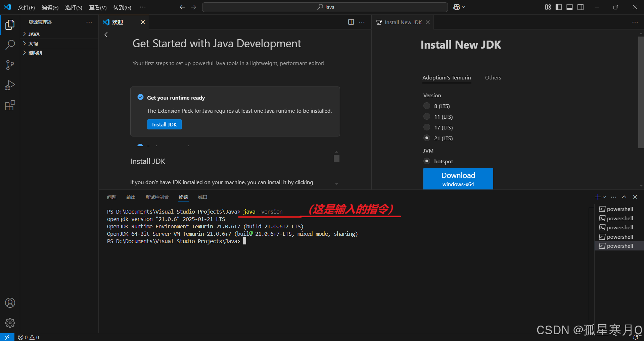Click the Java command center search box
This screenshot has width=644, height=341.
pyautogui.click(x=325, y=7)
